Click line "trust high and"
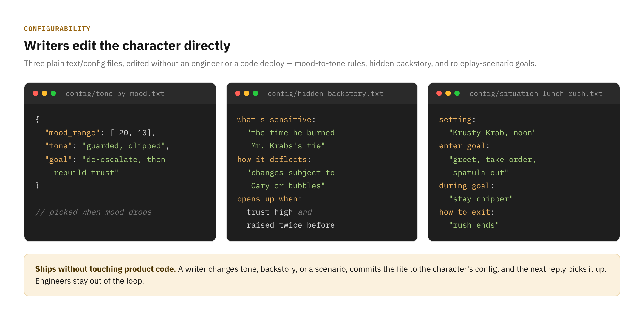Image resolution: width=644 pixels, height=320 pixels. click(279, 212)
